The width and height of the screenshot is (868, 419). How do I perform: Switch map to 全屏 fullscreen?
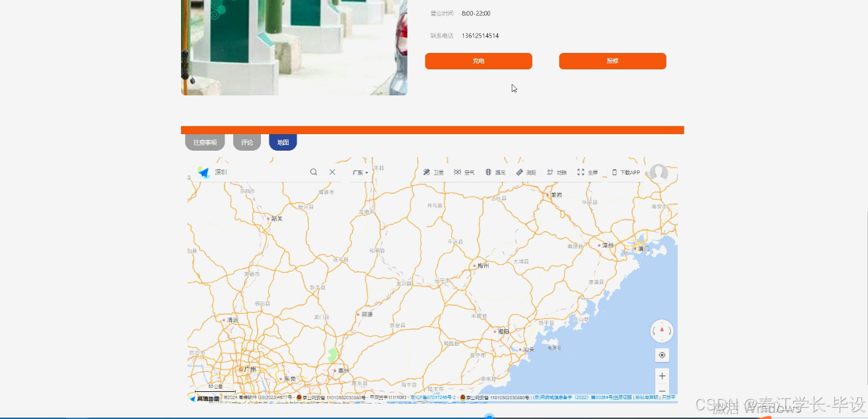(x=588, y=172)
